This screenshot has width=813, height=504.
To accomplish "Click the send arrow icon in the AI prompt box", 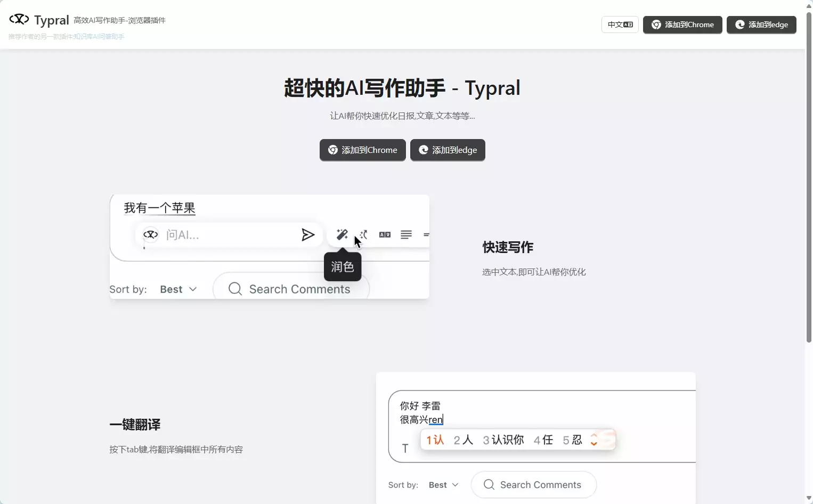I will click(x=308, y=235).
